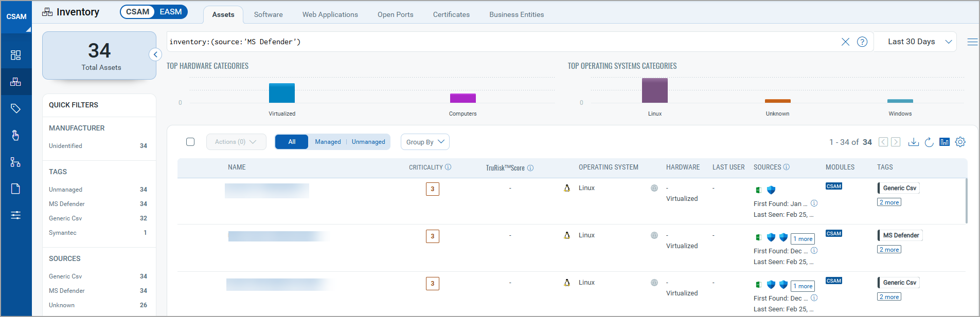This screenshot has height=317, width=980.
Task: Open the Certificates tab
Action: 451,14
